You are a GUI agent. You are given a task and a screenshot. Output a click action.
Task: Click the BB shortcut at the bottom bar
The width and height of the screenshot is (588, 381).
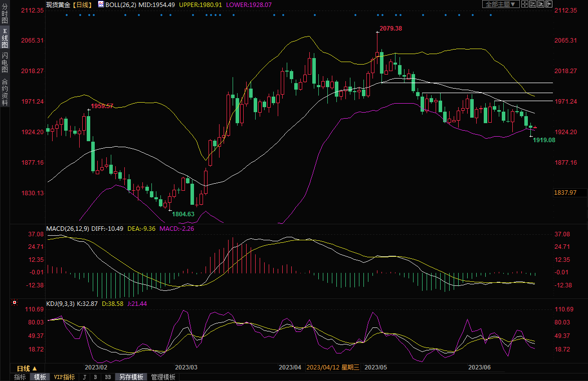click(x=108, y=377)
